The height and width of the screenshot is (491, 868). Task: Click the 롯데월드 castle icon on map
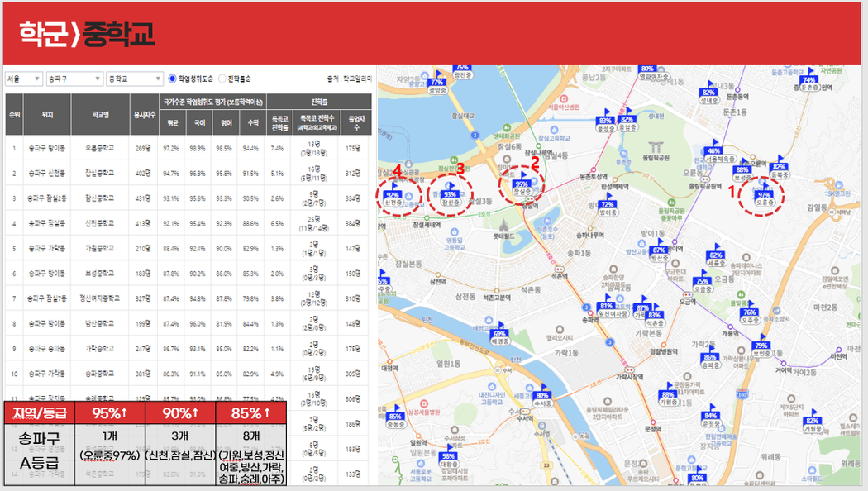point(503,226)
